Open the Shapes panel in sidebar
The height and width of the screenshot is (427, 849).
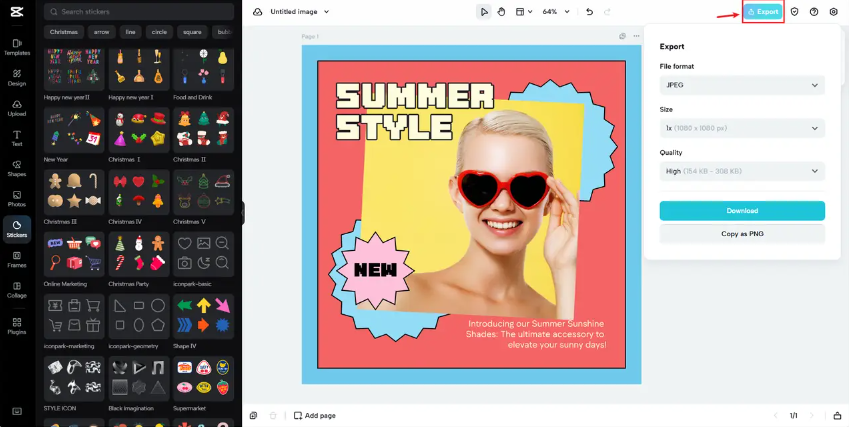[x=16, y=167]
